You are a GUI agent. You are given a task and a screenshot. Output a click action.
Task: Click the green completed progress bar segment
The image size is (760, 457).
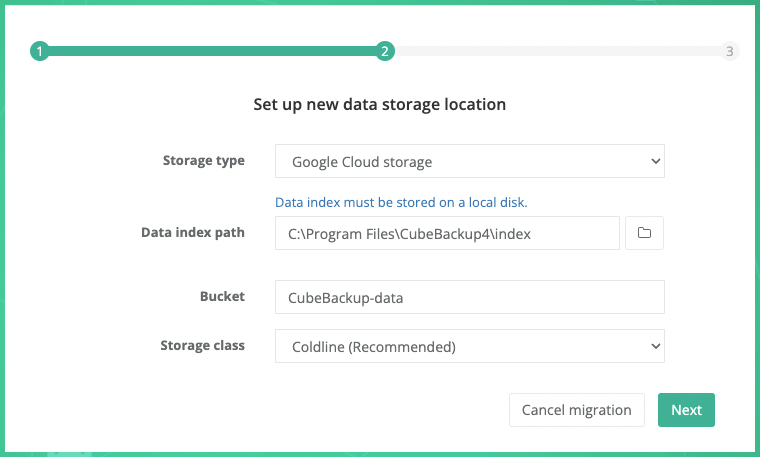click(210, 52)
